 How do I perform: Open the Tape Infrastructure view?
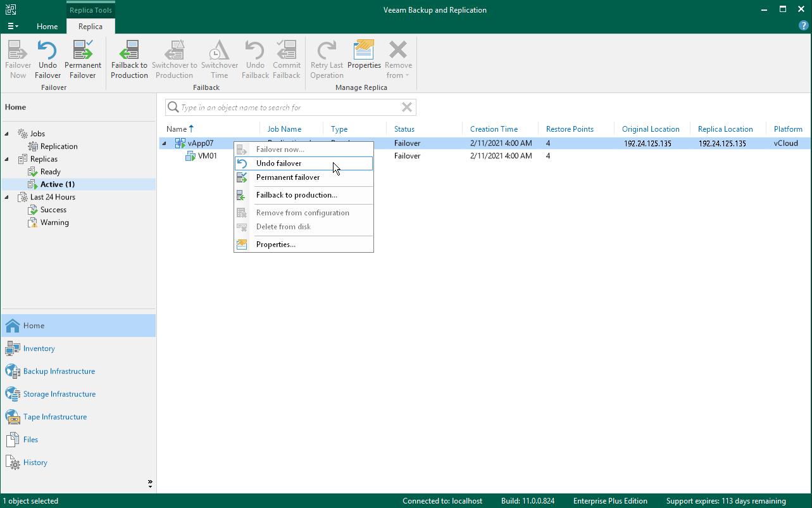click(x=78, y=417)
